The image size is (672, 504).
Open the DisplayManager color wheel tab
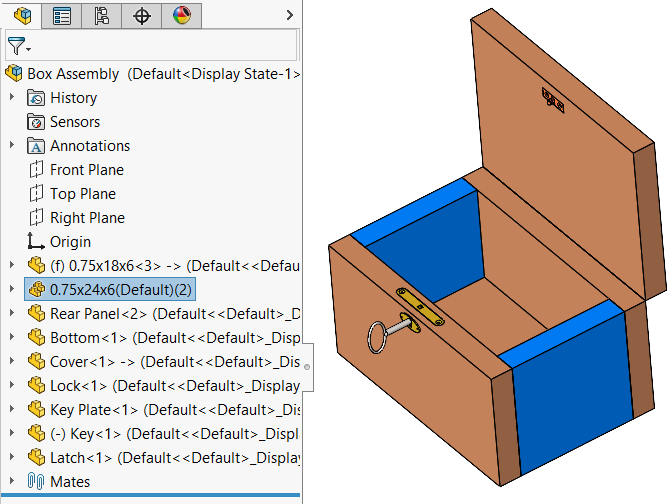(x=181, y=15)
